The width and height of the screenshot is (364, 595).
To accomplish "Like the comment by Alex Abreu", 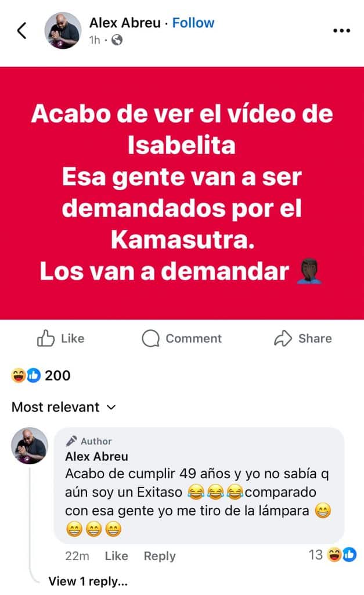I will pos(117,556).
